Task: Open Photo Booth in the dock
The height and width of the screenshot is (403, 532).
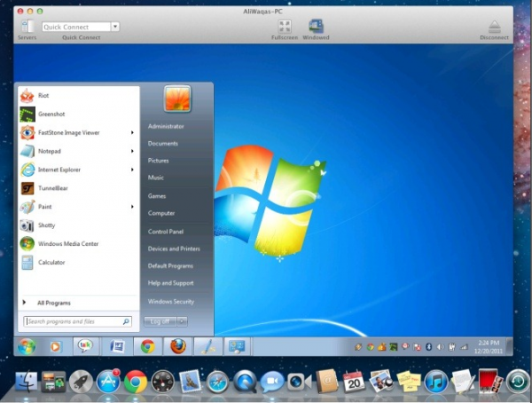Action: point(490,382)
